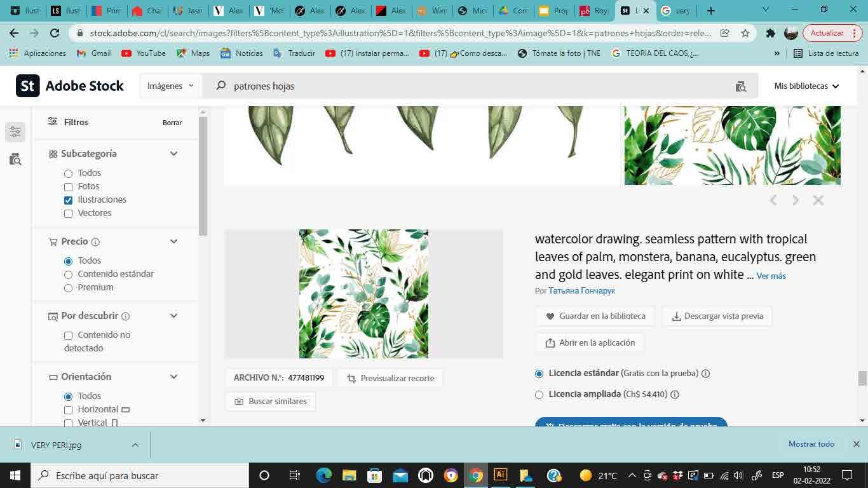The height and width of the screenshot is (488, 868).
Task: Show info about Licencia estándar
Action: 705,374
